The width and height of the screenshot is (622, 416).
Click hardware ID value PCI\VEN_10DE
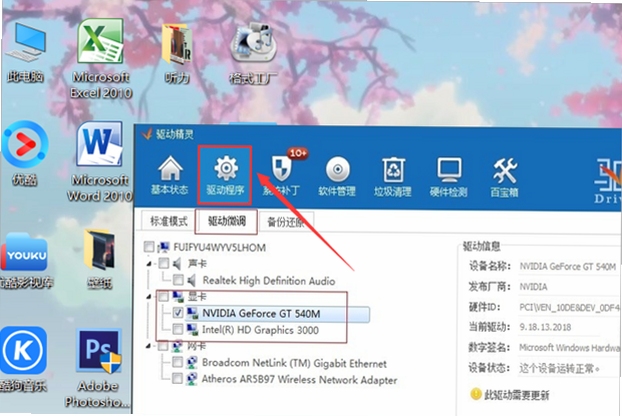(x=569, y=307)
